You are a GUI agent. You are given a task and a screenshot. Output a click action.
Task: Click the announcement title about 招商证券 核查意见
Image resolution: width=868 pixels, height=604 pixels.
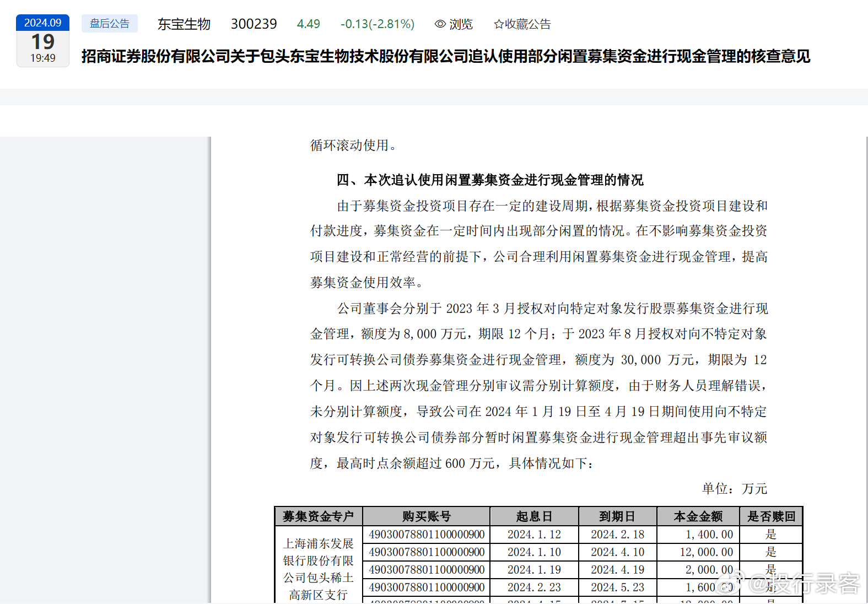click(446, 56)
